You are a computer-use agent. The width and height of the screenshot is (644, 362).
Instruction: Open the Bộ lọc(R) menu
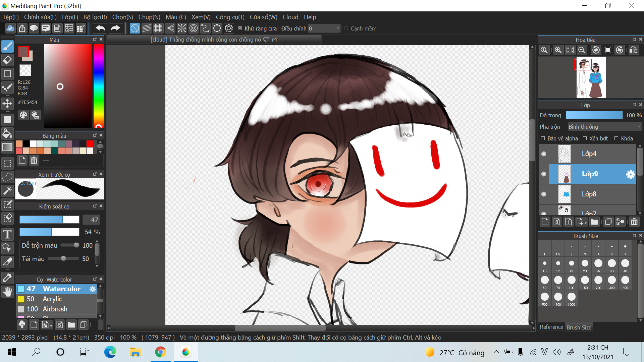(x=95, y=17)
